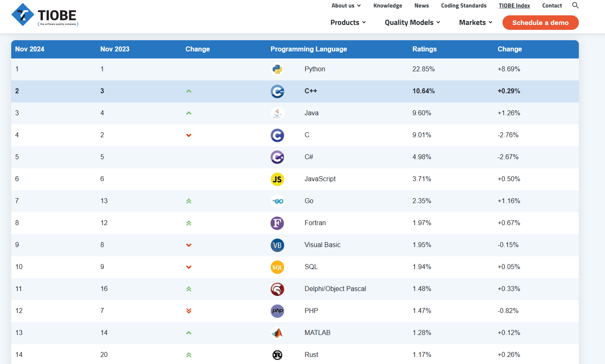This screenshot has width=605, height=364.
Task: Click the PHP purple logo
Action: [277, 311]
